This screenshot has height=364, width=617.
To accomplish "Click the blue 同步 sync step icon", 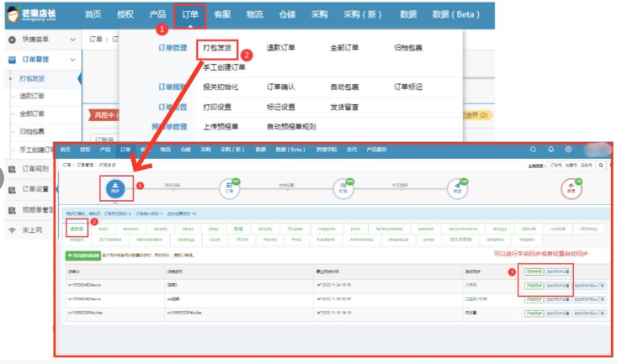I will coord(115,189).
